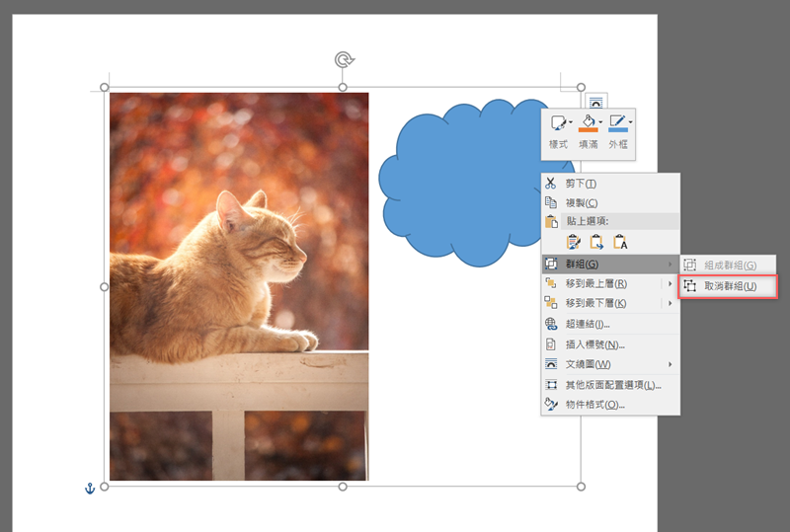Click the layout options icon beside the group
The image size is (790, 532).
tap(596, 100)
